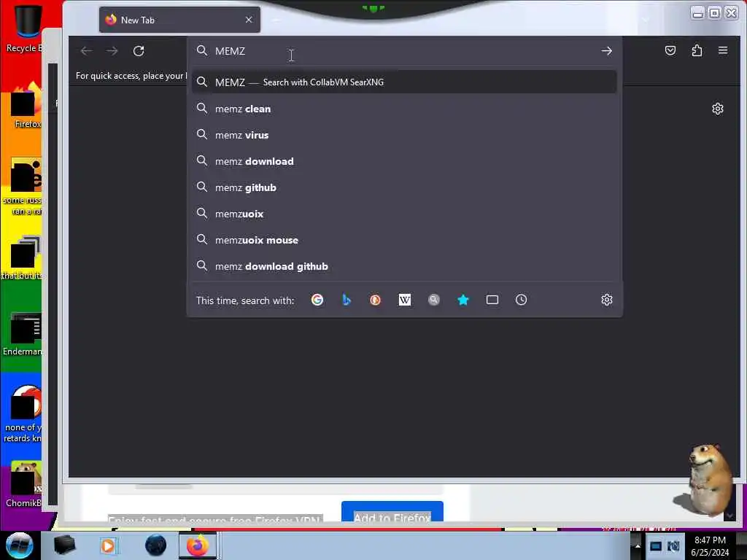
Task: Click the MEMZ address bar field
Action: pyautogui.click(x=404, y=51)
